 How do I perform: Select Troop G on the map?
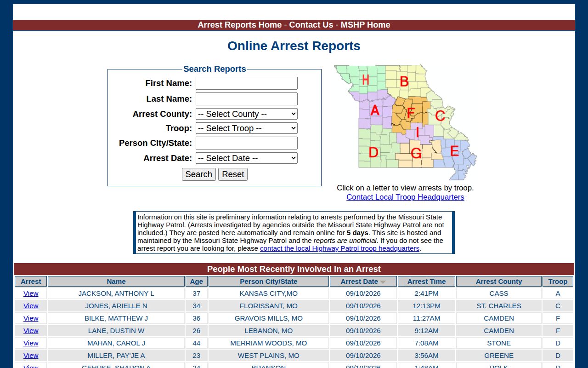(x=416, y=153)
